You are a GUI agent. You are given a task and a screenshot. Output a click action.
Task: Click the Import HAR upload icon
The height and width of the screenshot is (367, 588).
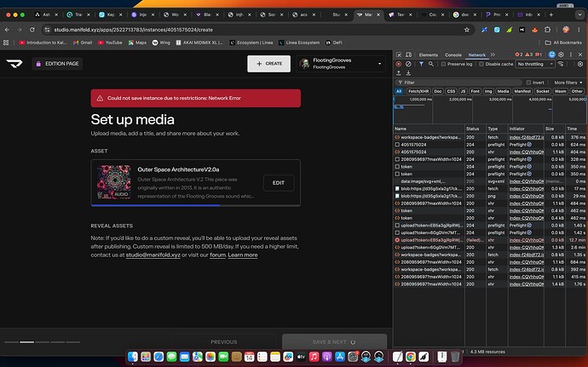pyautogui.click(x=399, y=73)
